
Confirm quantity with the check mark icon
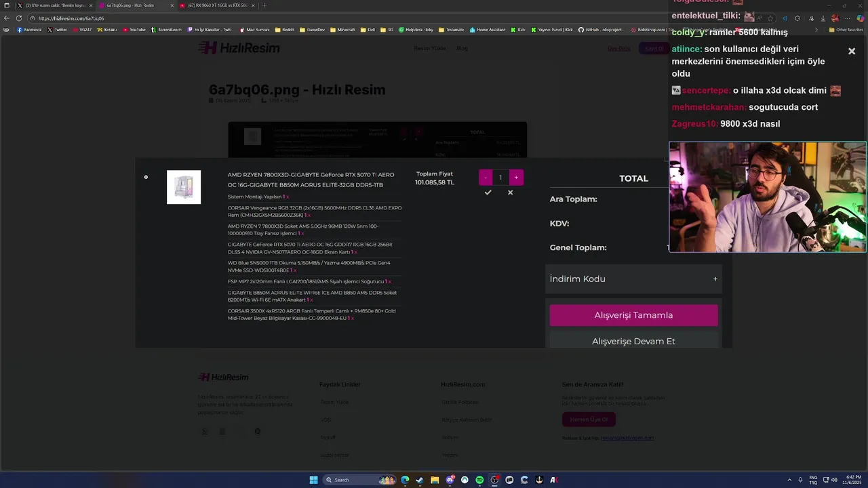click(488, 192)
